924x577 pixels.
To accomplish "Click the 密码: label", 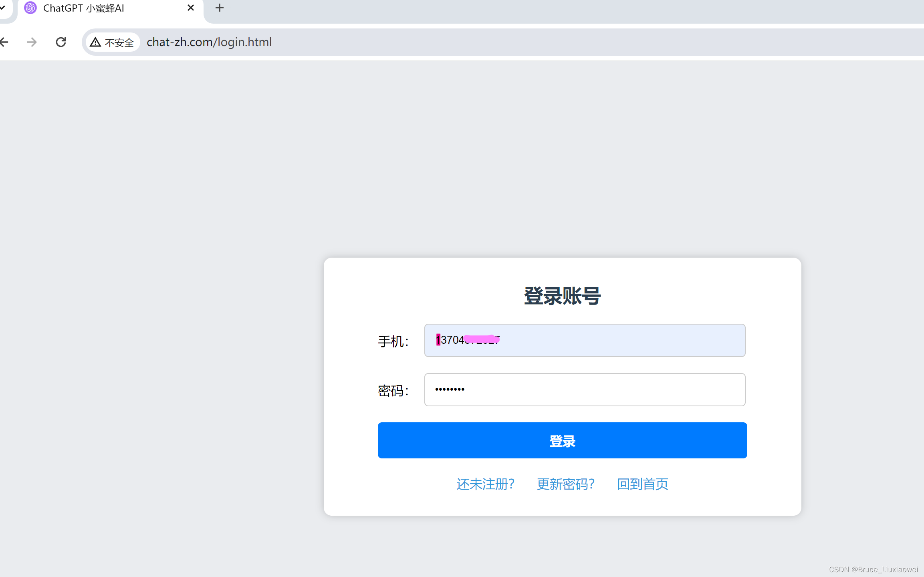I will [x=393, y=391].
